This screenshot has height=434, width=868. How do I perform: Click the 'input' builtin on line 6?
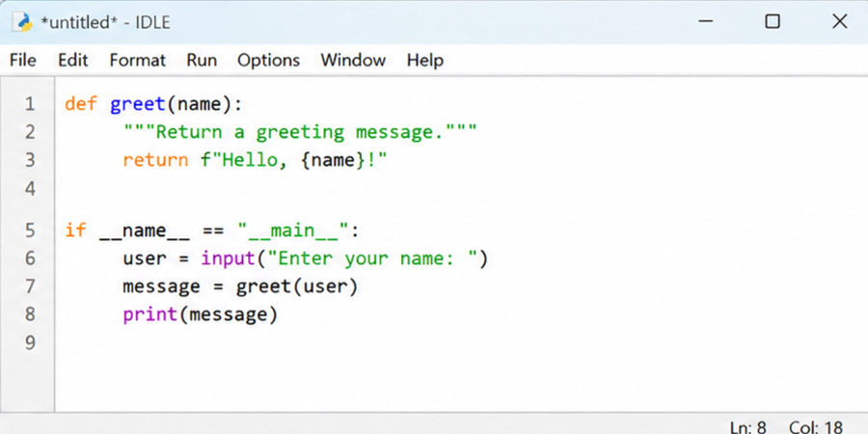pyautogui.click(x=229, y=258)
